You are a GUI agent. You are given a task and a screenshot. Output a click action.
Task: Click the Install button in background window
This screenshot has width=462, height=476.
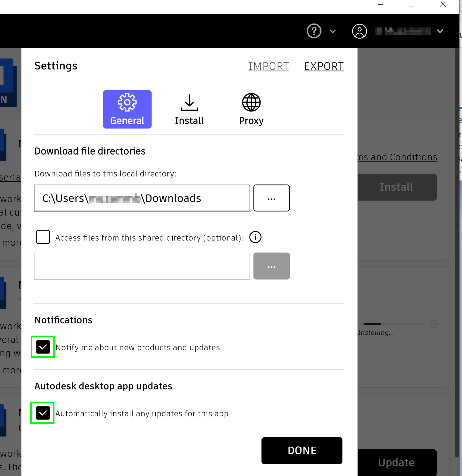(x=397, y=187)
